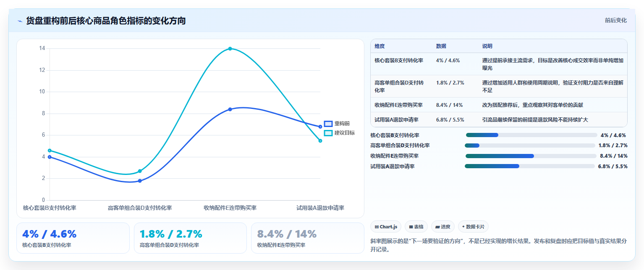The height and width of the screenshot is (270, 644).
Task: Select table value 1.8% / 2.7%
Action: click(450, 83)
